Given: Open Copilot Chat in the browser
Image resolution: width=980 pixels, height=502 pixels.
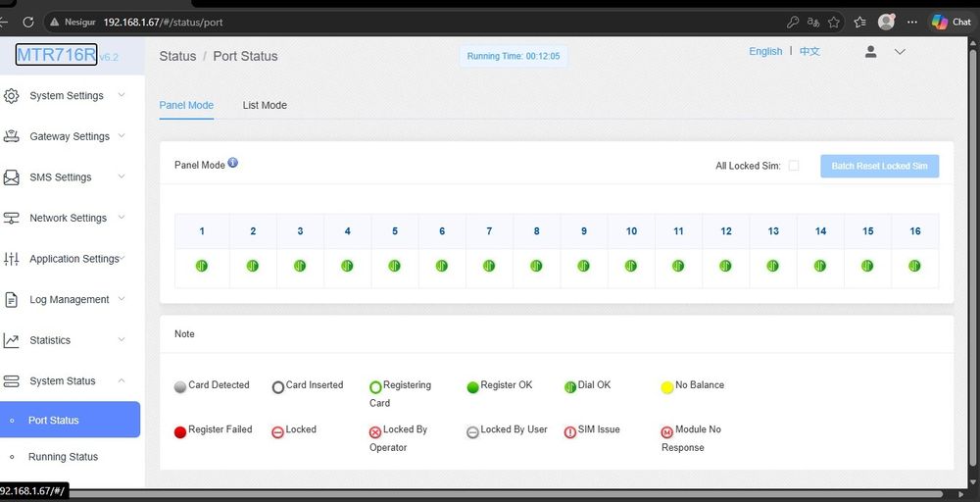Looking at the screenshot, I should click(x=952, y=22).
